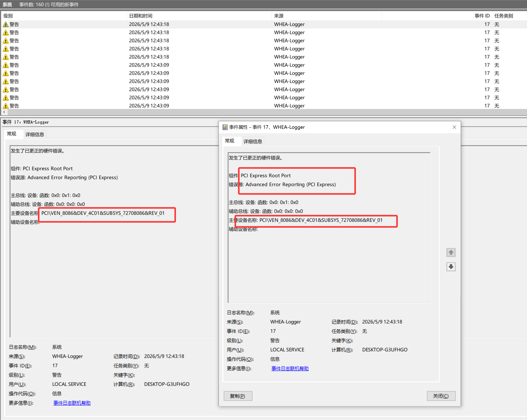Click the warning icon of the first 12:43:18 row
Image resolution: width=527 pixels, height=420 pixels.
click(6, 24)
